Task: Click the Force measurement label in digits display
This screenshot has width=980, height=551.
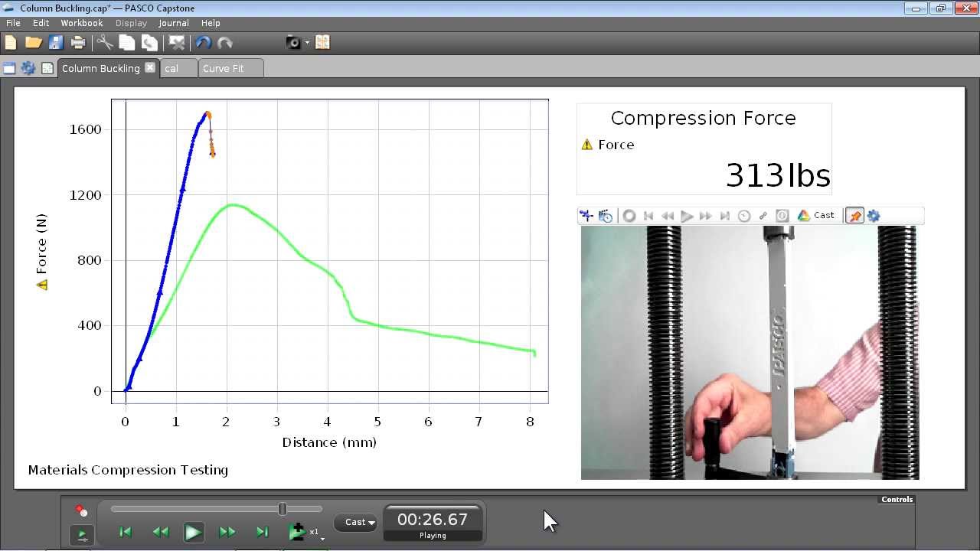Action: 616,145
